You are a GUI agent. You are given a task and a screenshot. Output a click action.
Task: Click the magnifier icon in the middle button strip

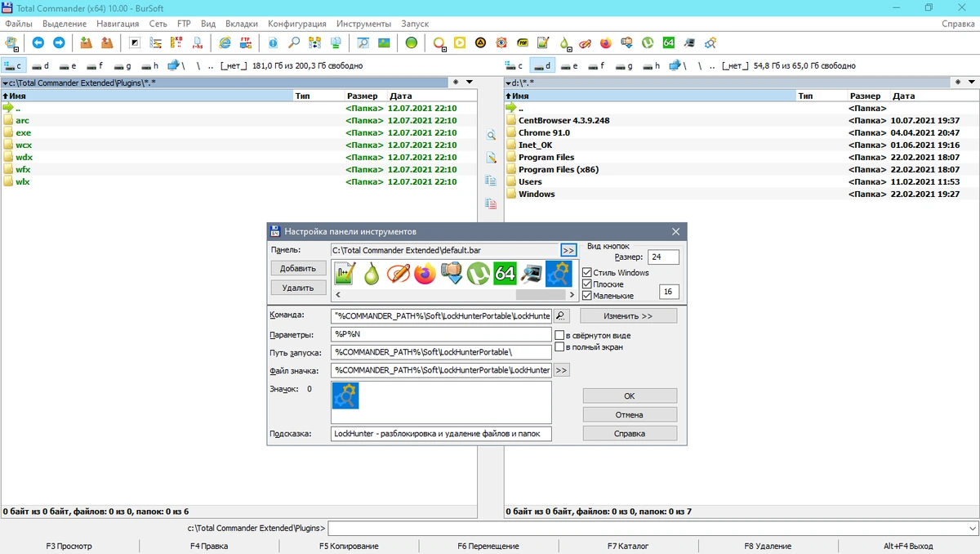491,136
